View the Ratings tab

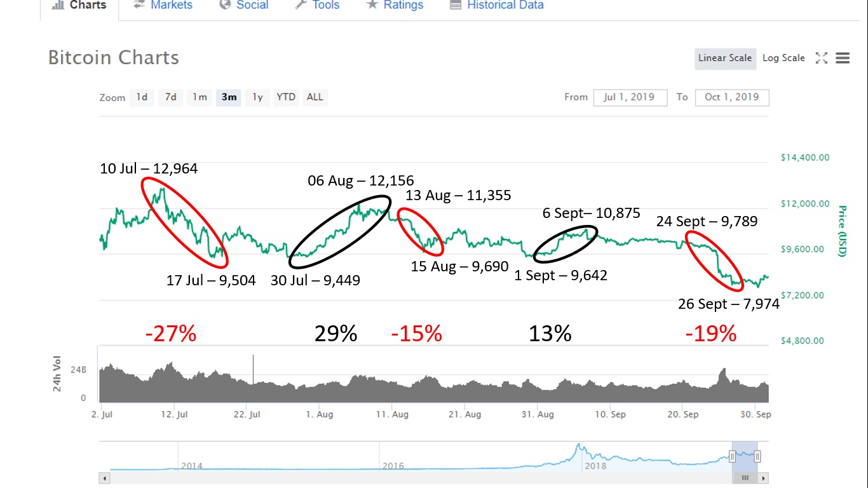click(395, 5)
